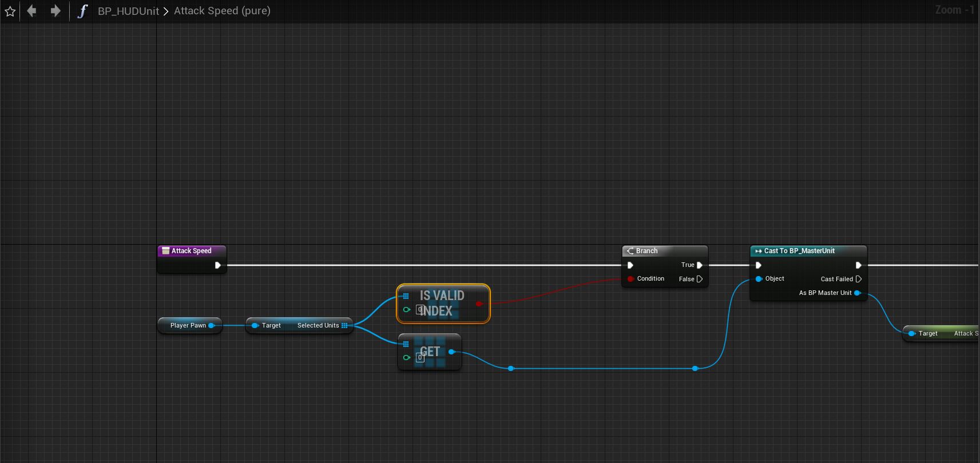This screenshot has width=980, height=463.
Task: Click the Player Pawn output pin
Action: [211, 325]
